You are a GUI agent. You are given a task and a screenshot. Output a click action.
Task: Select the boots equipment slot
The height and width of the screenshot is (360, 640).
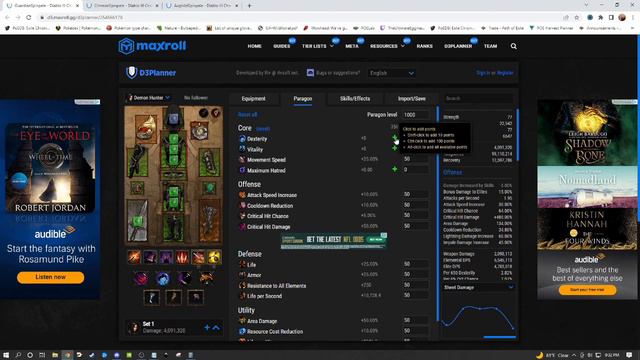173,227
